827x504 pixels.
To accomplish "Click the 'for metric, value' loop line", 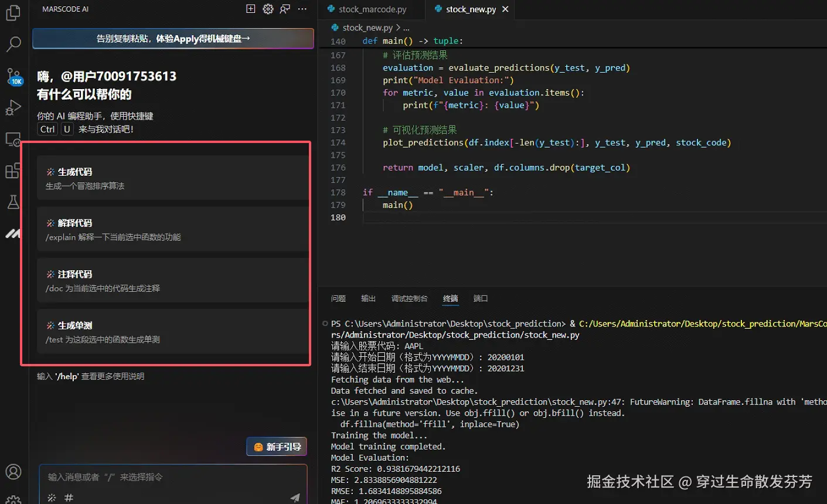I will [x=484, y=93].
